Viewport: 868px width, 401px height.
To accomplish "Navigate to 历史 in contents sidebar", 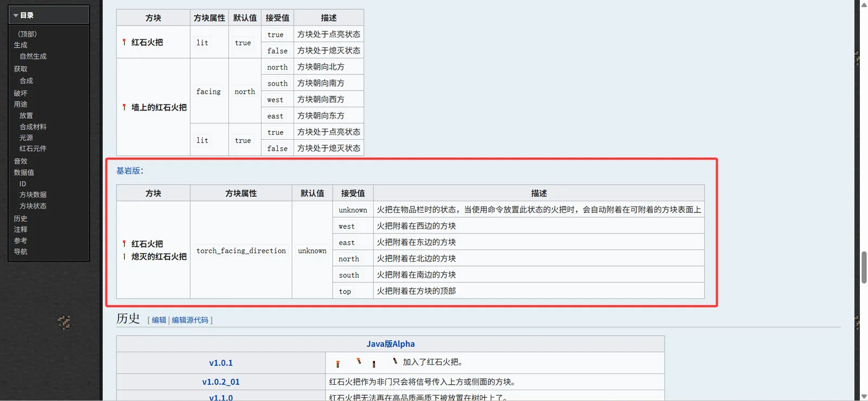I will click(x=21, y=218).
